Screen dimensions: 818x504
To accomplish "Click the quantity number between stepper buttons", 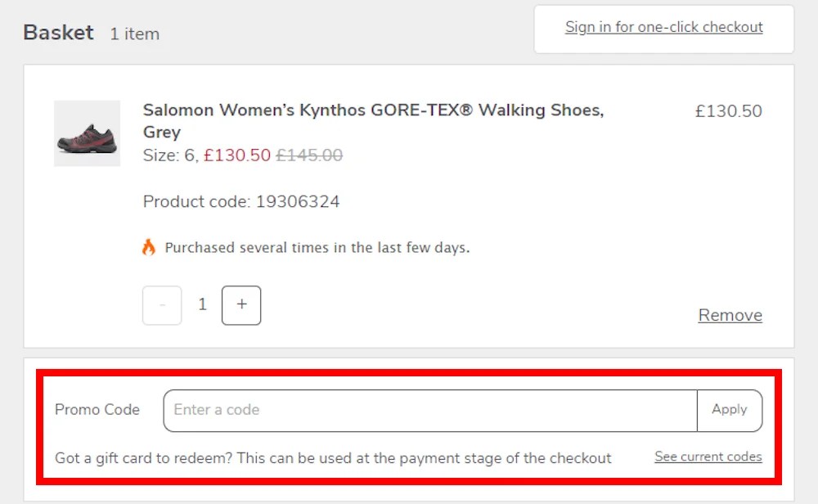I will click(202, 304).
